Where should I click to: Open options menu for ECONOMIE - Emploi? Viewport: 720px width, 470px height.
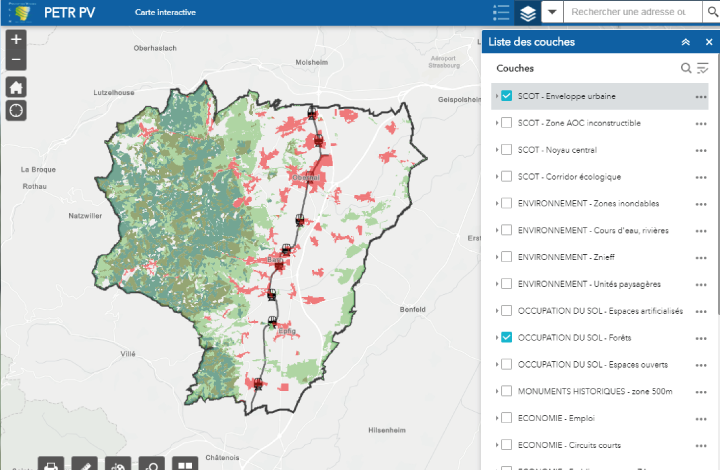pyautogui.click(x=701, y=419)
